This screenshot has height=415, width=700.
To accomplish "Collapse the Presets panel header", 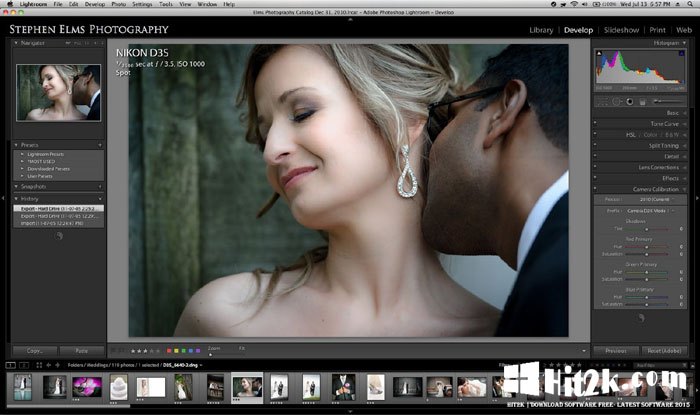I will (x=16, y=145).
